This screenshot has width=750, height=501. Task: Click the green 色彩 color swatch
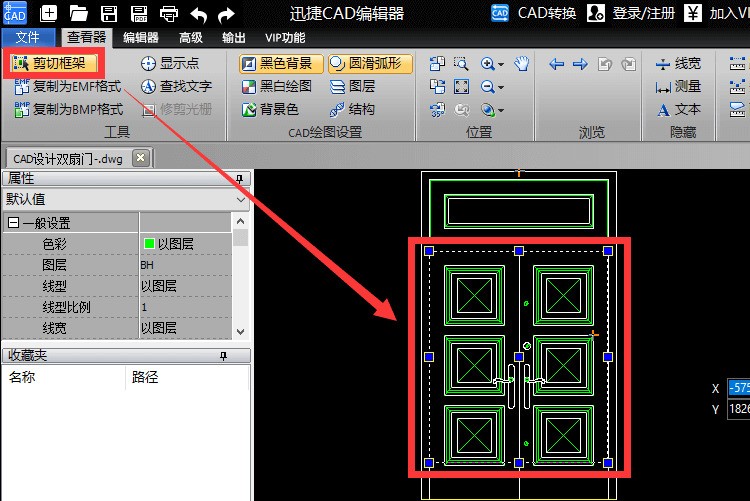tap(149, 244)
